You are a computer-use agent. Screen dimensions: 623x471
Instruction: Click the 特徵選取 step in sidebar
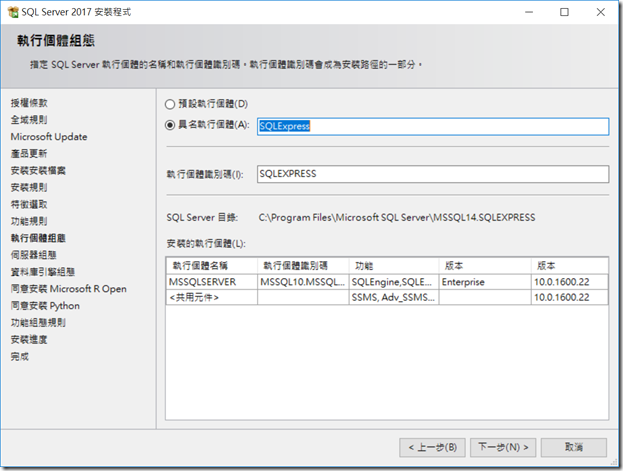(29, 204)
